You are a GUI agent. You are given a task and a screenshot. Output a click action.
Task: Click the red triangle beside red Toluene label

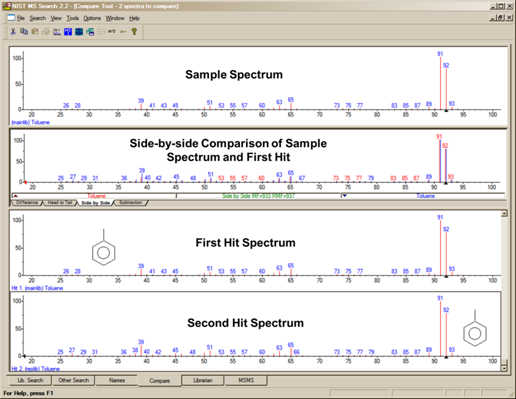pyautogui.click(x=16, y=196)
